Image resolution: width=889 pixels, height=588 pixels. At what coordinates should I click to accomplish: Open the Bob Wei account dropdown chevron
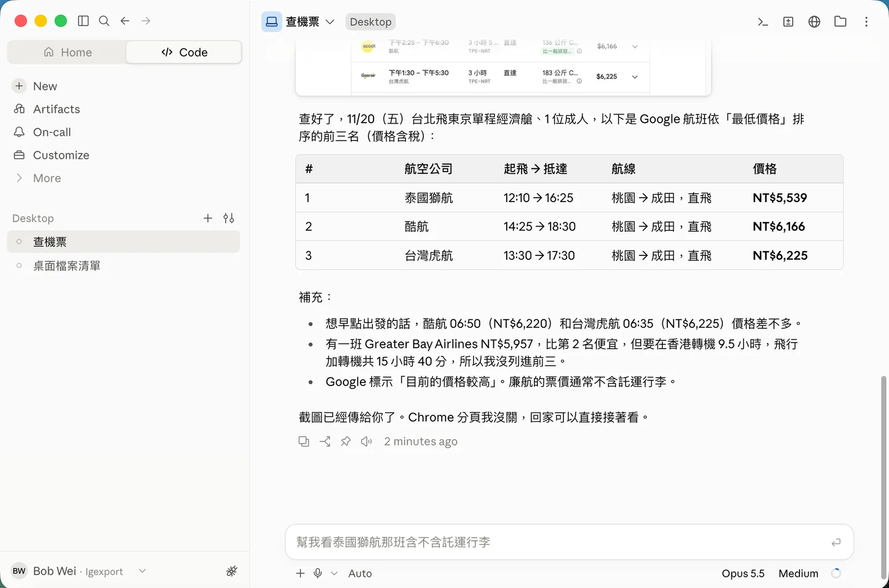(x=142, y=571)
